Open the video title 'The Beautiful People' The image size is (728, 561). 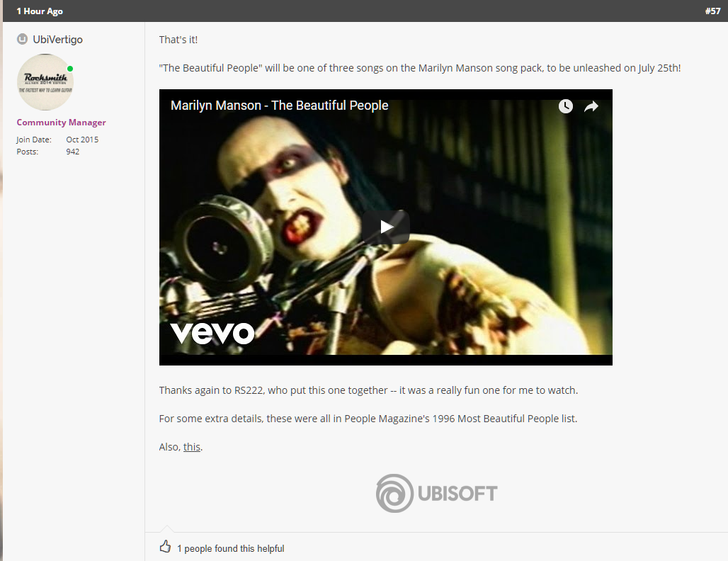tap(279, 106)
